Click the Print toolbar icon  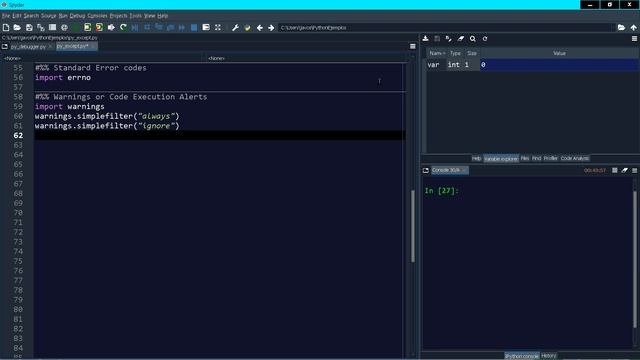tap(52, 27)
